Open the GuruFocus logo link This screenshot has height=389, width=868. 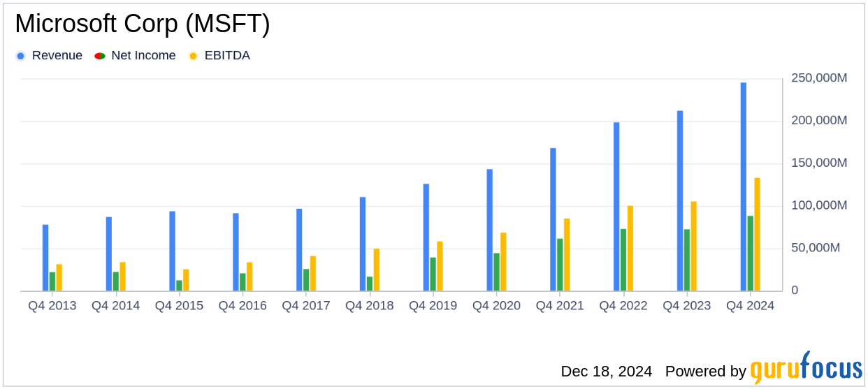click(x=806, y=368)
